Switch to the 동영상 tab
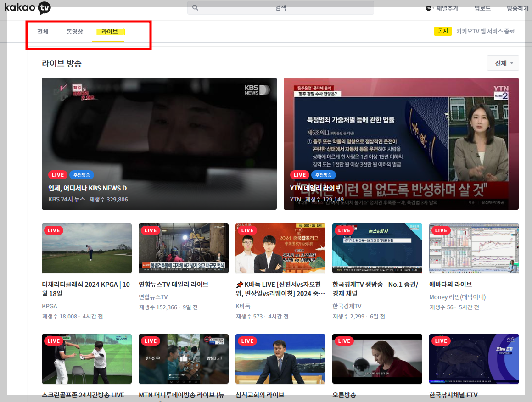The height and width of the screenshot is (402, 532). coord(75,32)
